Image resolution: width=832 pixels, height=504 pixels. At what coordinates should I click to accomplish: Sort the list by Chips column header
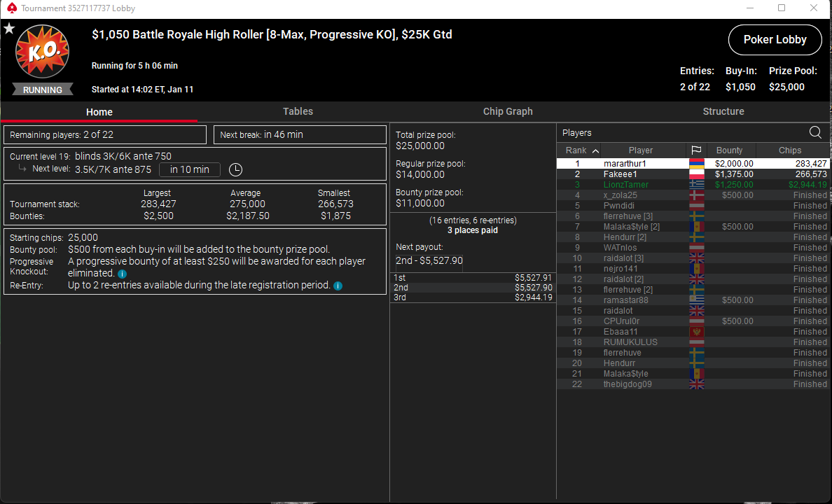[x=789, y=150]
